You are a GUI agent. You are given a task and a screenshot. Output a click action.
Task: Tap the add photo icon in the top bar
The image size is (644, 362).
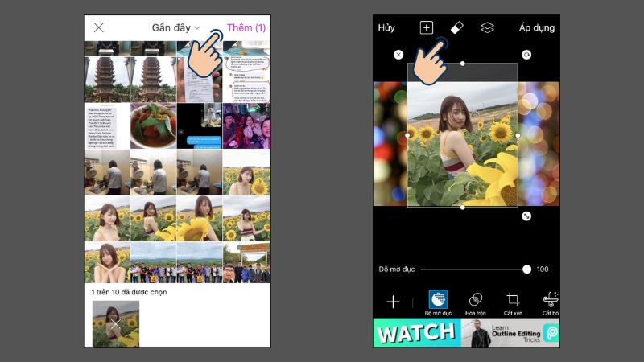(x=426, y=27)
